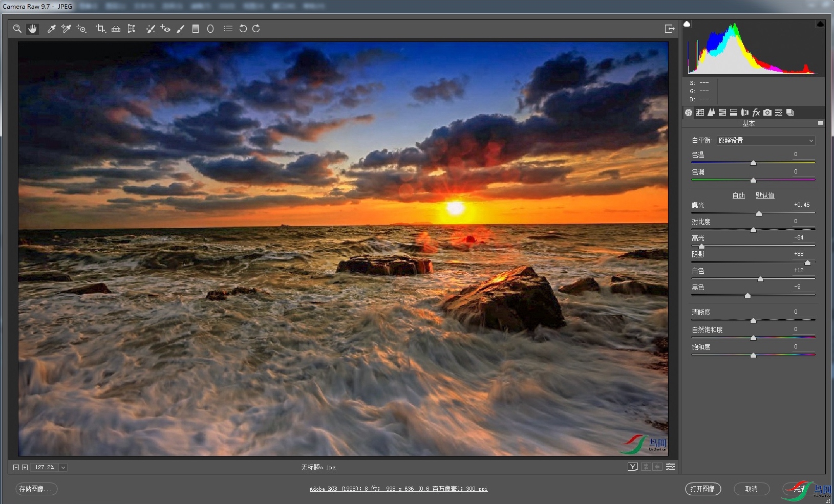
Task: Open the white balance preset dropdown
Action: point(765,140)
